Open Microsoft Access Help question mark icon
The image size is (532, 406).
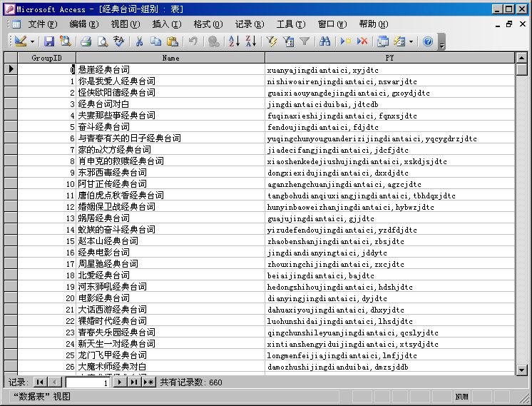(428, 41)
